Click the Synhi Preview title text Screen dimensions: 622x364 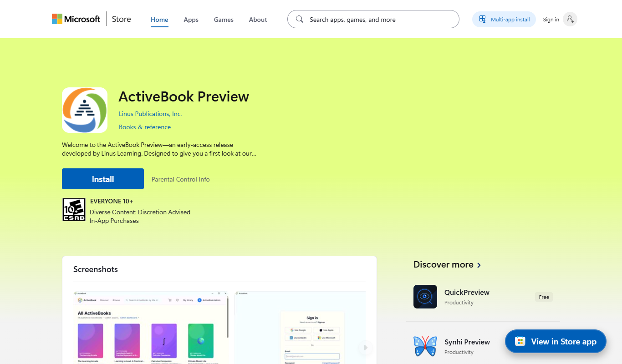click(x=467, y=342)
